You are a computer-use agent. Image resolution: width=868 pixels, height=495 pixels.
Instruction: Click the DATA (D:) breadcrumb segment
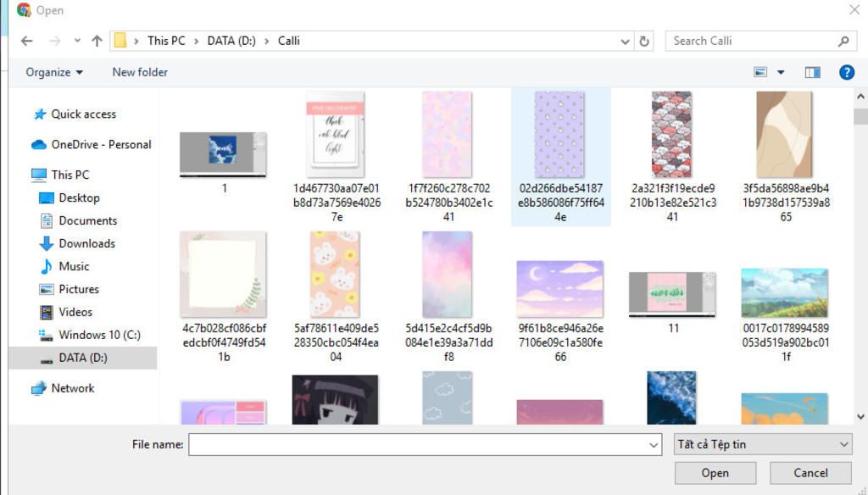coord(231,41)
